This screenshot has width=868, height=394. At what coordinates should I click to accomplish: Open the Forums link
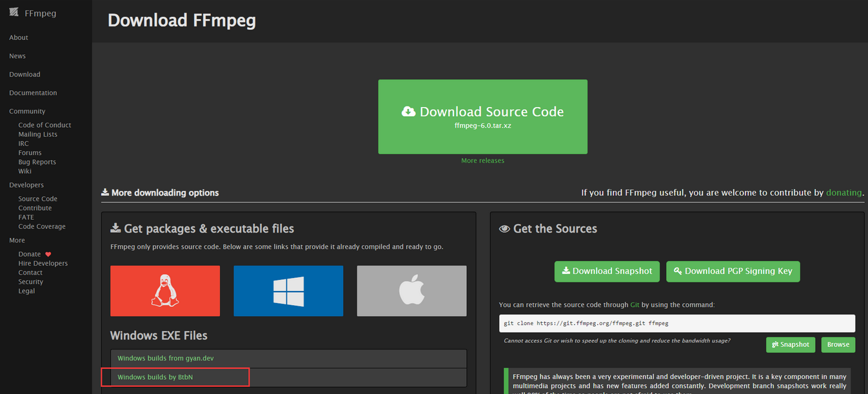(30, 153)
